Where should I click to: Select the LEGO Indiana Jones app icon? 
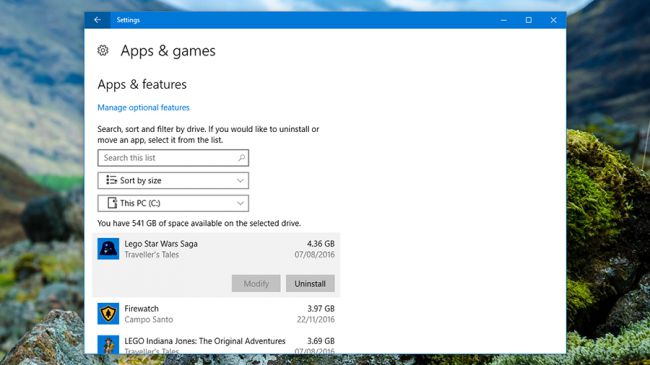point(108,345)
